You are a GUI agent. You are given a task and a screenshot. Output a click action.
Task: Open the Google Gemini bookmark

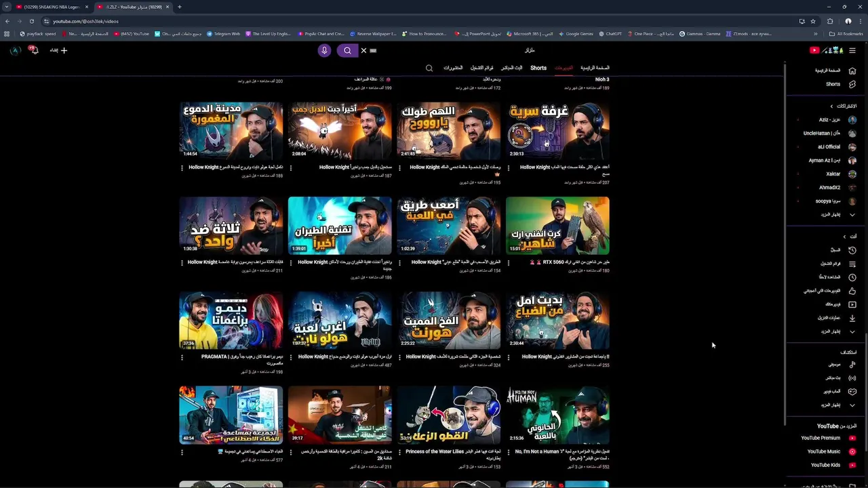click(x=575, y=34)
